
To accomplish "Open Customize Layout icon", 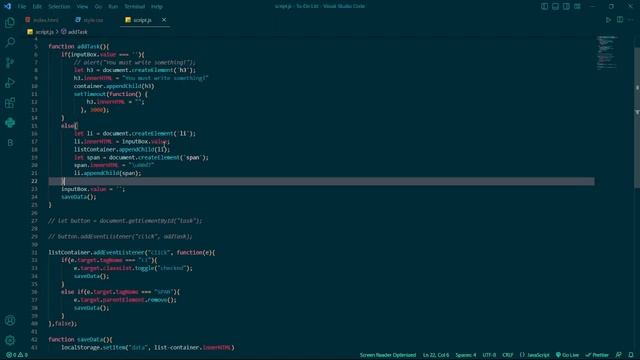I will click(x=577, y=6).
